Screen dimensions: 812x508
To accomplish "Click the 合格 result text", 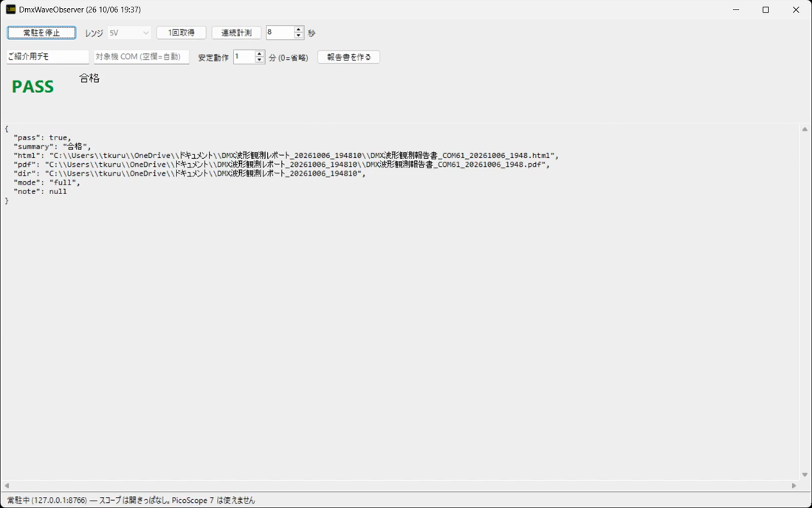I will [89, 78].
